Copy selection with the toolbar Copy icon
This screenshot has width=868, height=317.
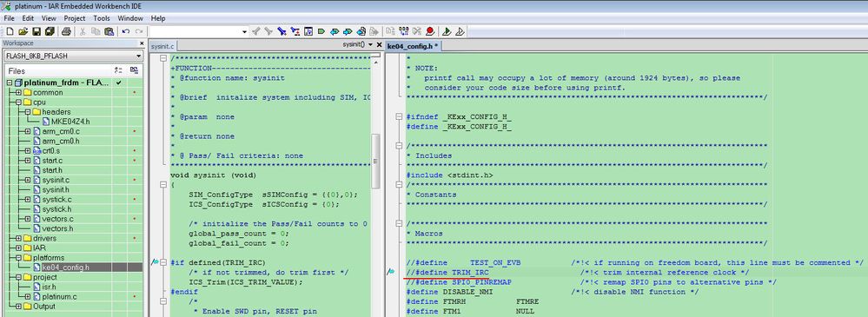96,31
